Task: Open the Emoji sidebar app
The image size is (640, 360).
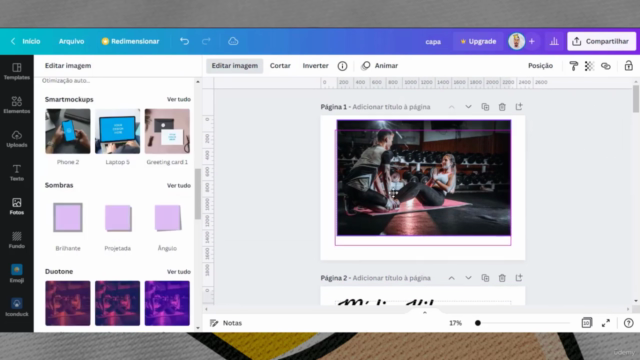Action: tap(17, 273)
